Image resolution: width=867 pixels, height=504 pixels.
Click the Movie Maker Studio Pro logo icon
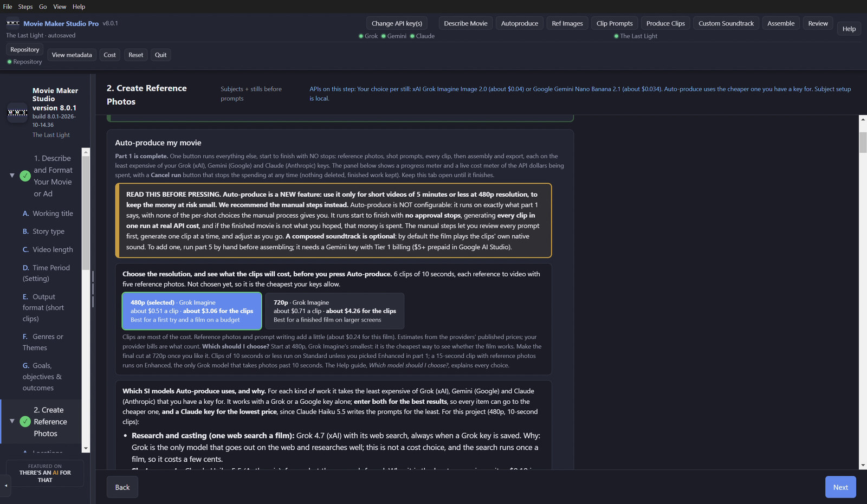point(12,23)
